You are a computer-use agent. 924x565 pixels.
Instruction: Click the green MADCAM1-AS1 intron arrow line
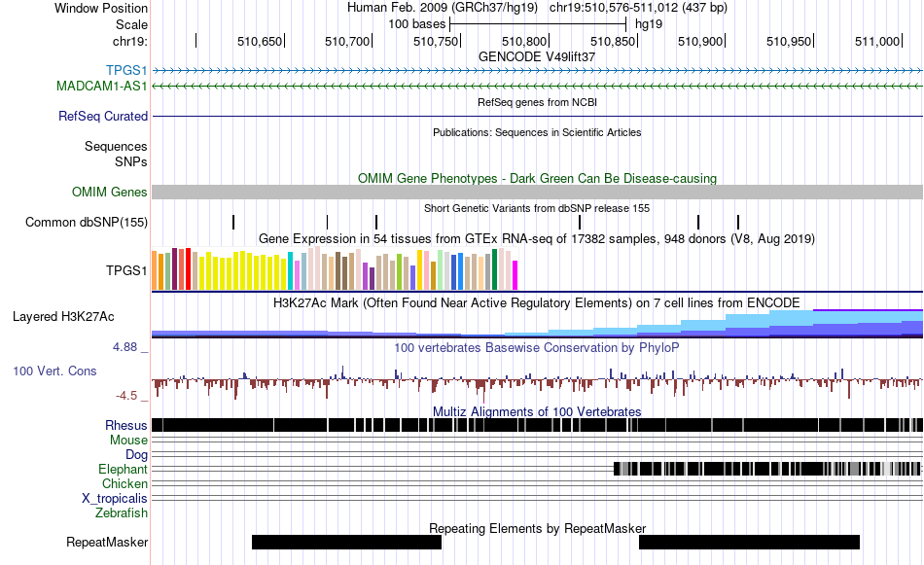point(537,86)
